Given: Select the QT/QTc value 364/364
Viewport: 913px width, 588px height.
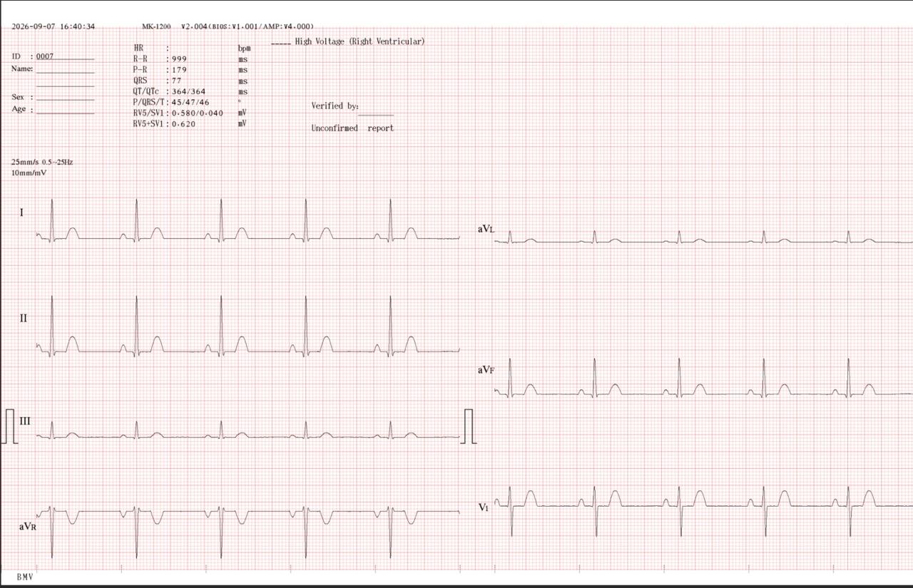Looking at the screenshot, I should (188, 91).
